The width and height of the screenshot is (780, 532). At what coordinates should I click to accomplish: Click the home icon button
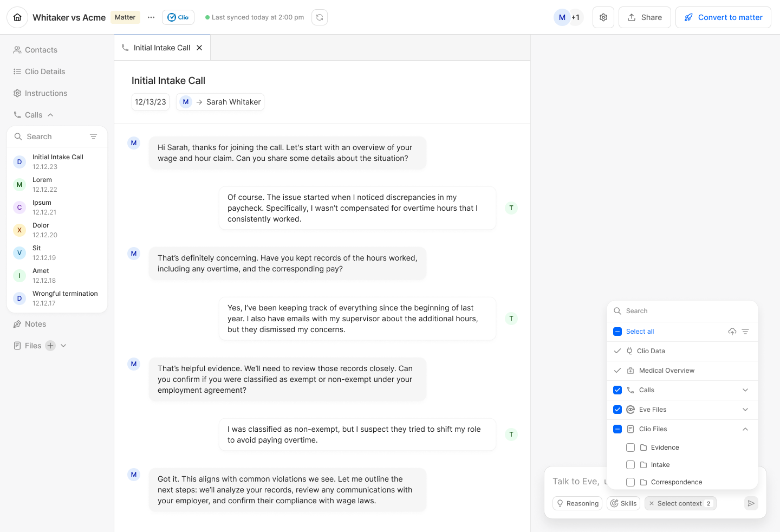pos(17,17)
